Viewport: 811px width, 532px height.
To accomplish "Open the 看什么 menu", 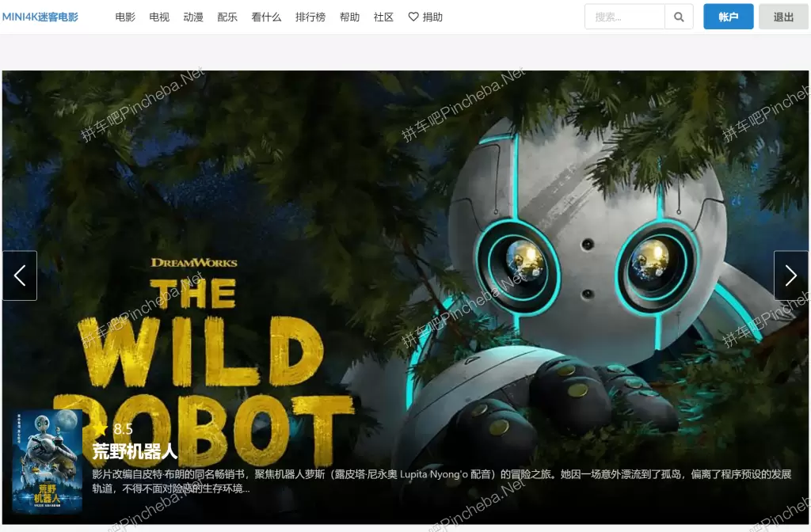I will pyautogui.click(x=266, y=17).
